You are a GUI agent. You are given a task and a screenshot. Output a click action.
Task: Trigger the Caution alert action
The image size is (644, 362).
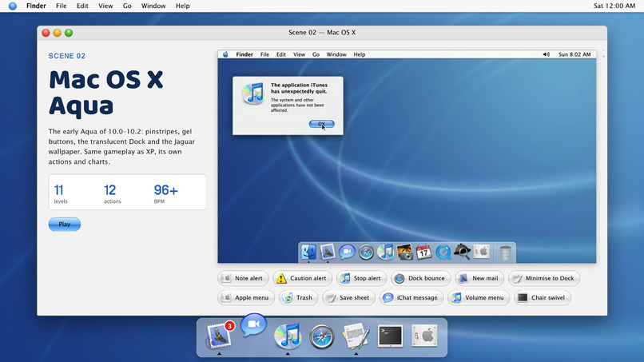pos(302,278)
